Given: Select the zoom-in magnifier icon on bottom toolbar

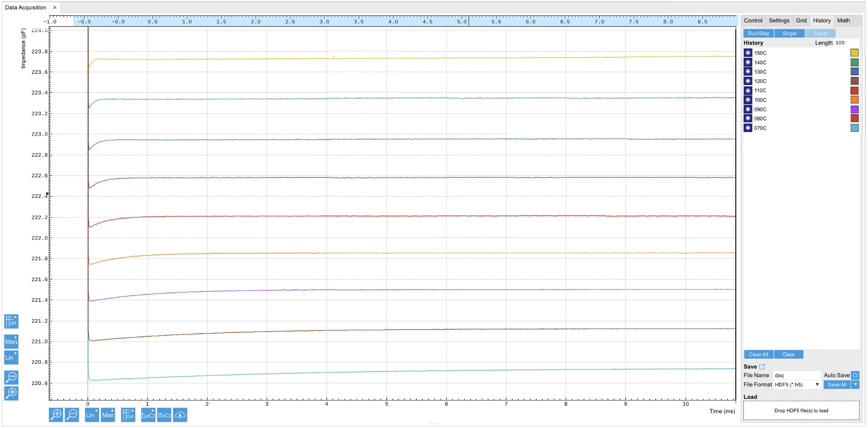Looking at the screenshot, I should pyautogui.click(x=55, y=415).
